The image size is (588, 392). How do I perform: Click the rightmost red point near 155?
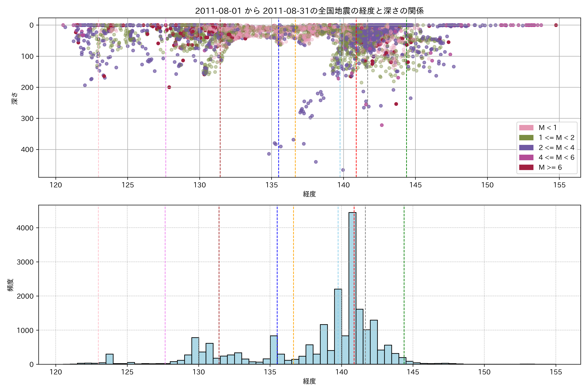coord(556,25)
